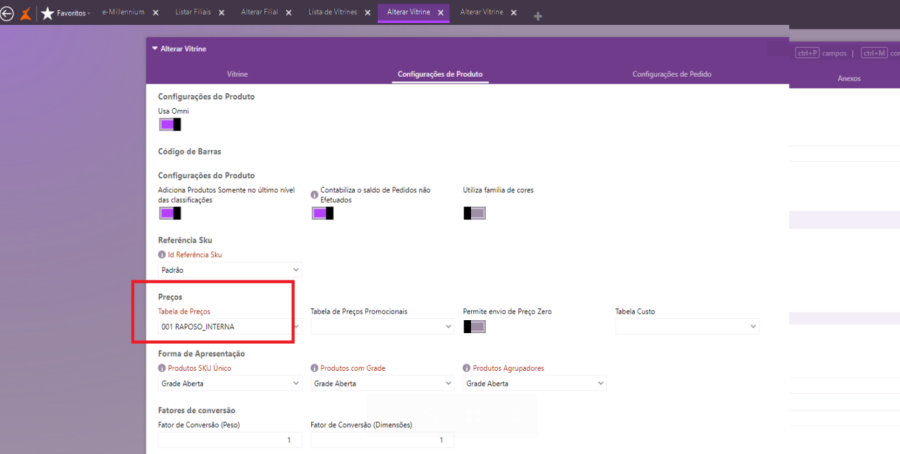The height and width of the screenshot is (454, 900).
Task: Open Tabela Custo dropdown
Action: coord(687,327)
